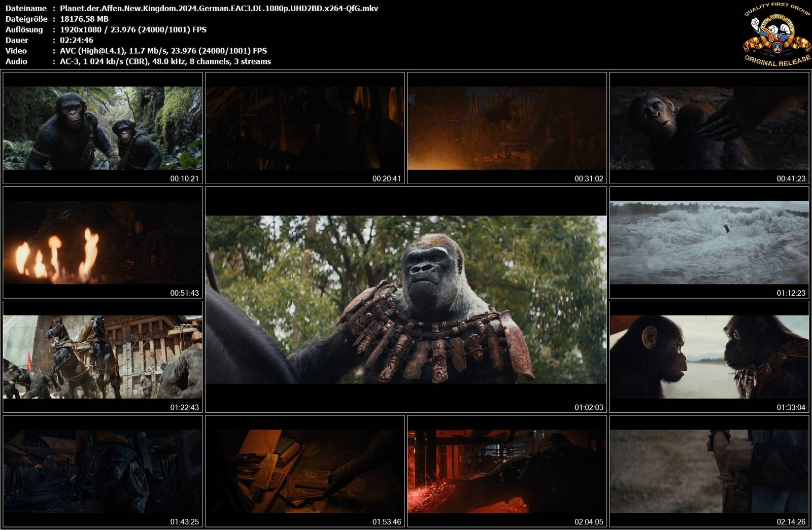Screen dimensions: 812x530
Task: Open the two apes frame at 01:33:04
Action: point(709,357)
